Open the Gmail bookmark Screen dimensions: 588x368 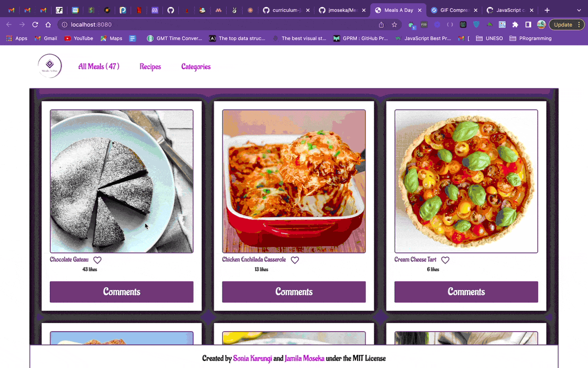(46, 38)
